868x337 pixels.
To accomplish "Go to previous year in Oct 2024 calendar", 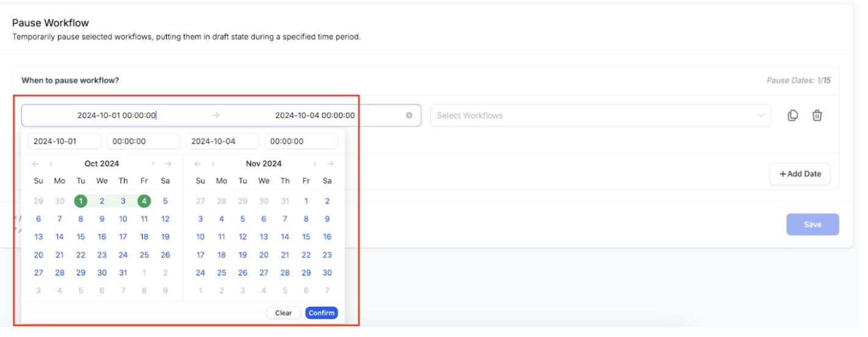I will pos(35,164).
